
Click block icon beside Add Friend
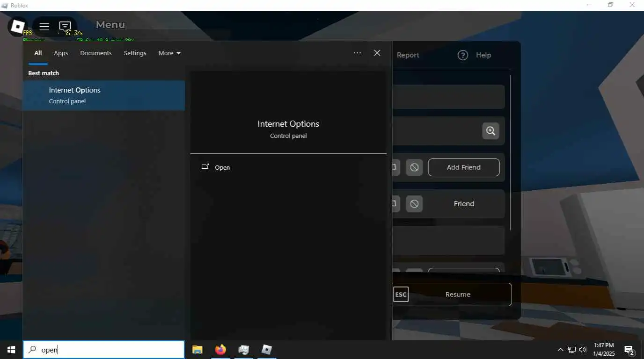coord(414,167)
